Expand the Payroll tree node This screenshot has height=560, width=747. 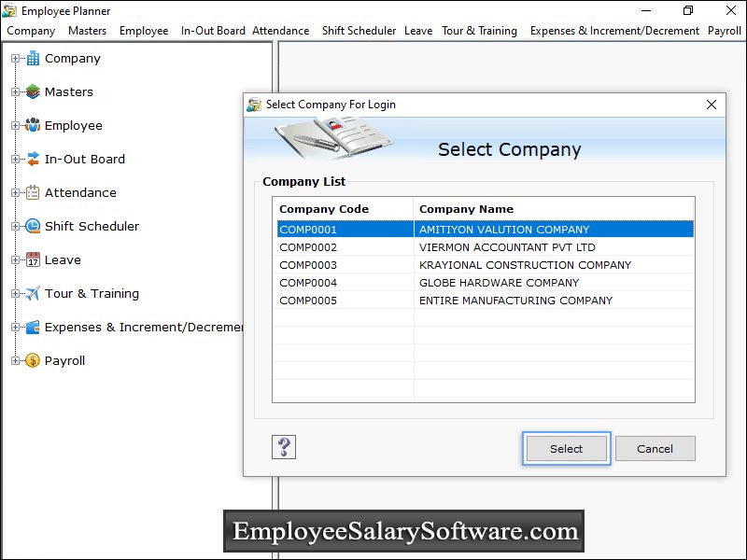15,360
